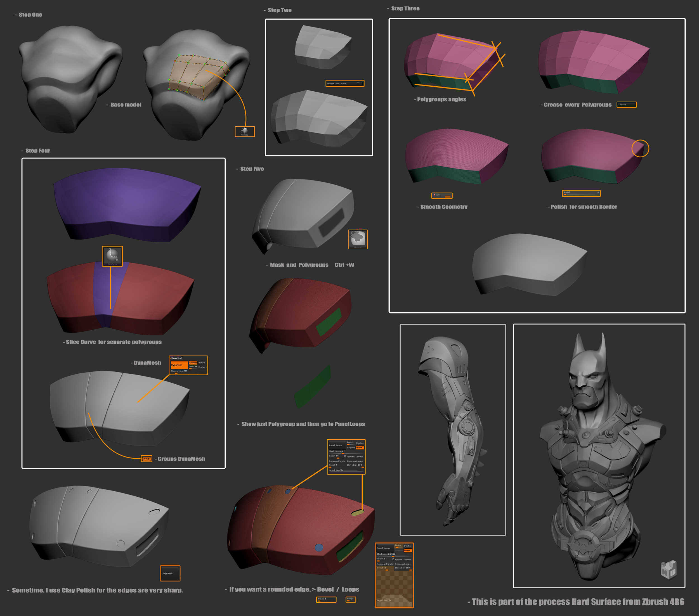Adjust the Bevel 62 slider
The image size is (699, 616).
[x=385, y=569]
